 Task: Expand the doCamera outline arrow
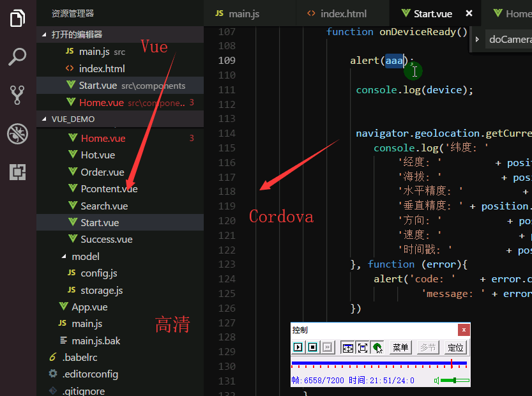point(477,40)
